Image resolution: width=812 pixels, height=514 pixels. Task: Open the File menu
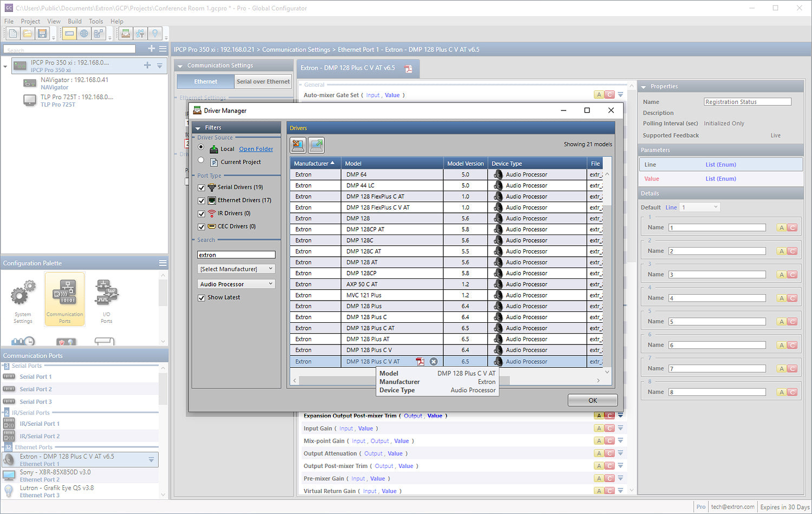[x=9, y=21]
